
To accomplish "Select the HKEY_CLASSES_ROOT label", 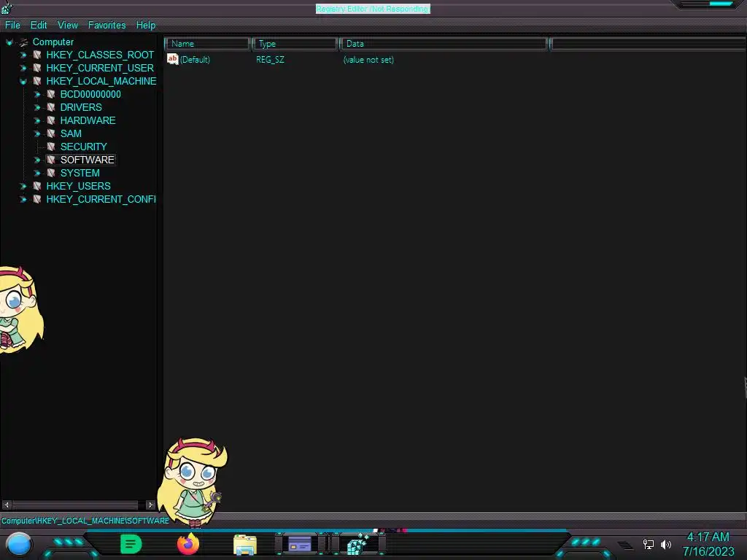I will click(100, 55).
